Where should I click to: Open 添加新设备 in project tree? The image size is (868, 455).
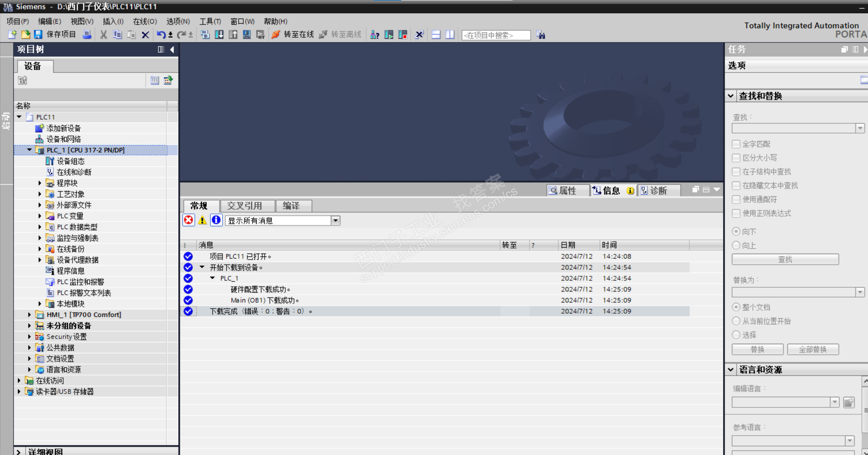point(63,128)
